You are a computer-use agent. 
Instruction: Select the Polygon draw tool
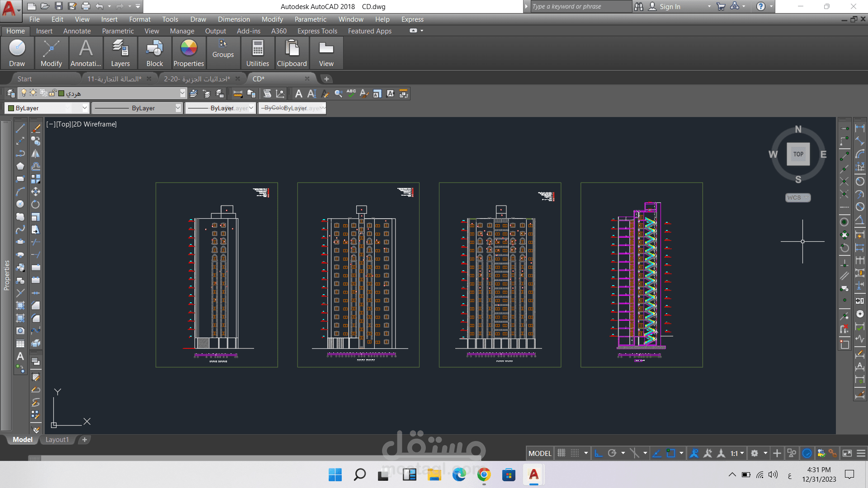click(20, 167)
